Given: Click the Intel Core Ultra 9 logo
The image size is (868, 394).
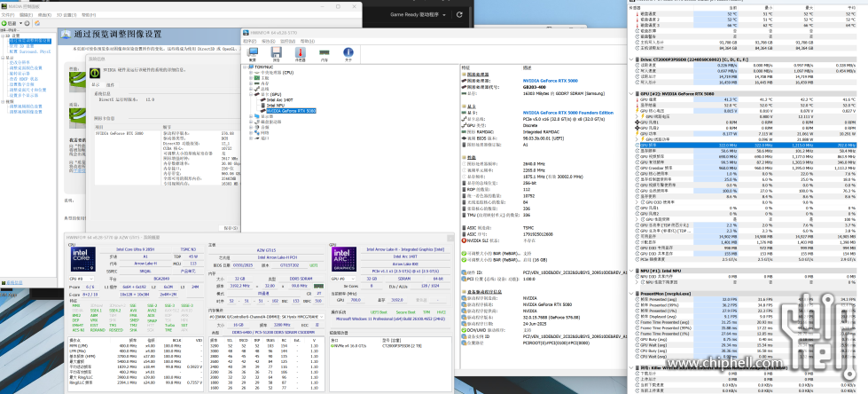Looking at the screenshot, I should tap(83, 258).
